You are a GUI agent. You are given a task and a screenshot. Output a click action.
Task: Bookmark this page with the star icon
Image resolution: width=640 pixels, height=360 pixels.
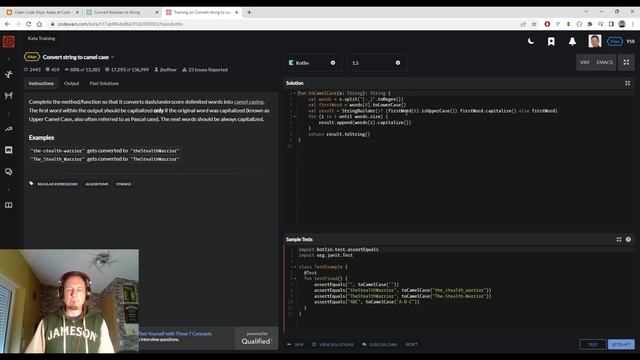point(534,24)
